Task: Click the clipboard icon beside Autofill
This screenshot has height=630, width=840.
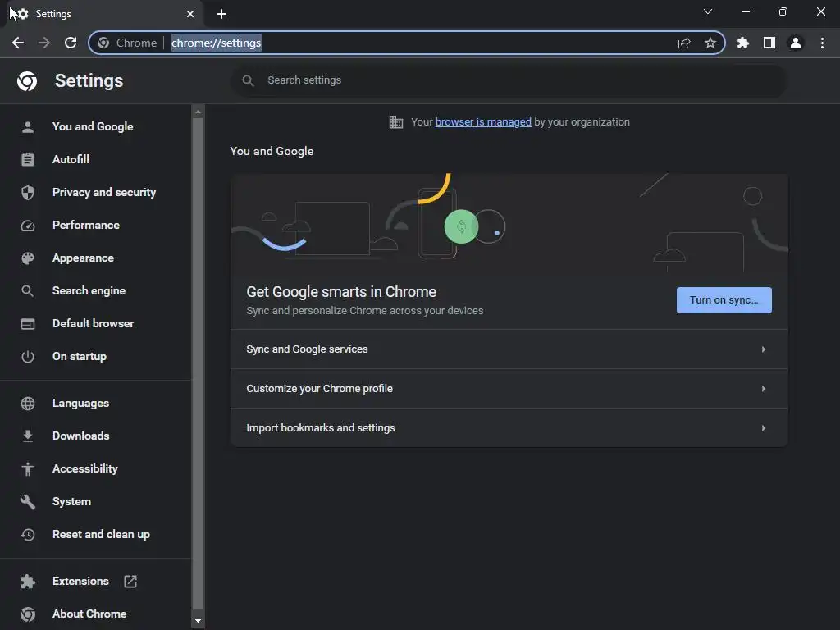Action: point(28,160)
